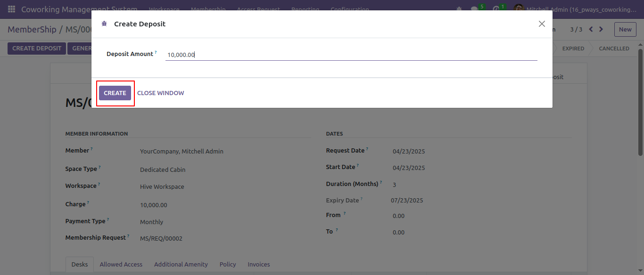Click the Deposit Amount input field

[x=351, y=55]
